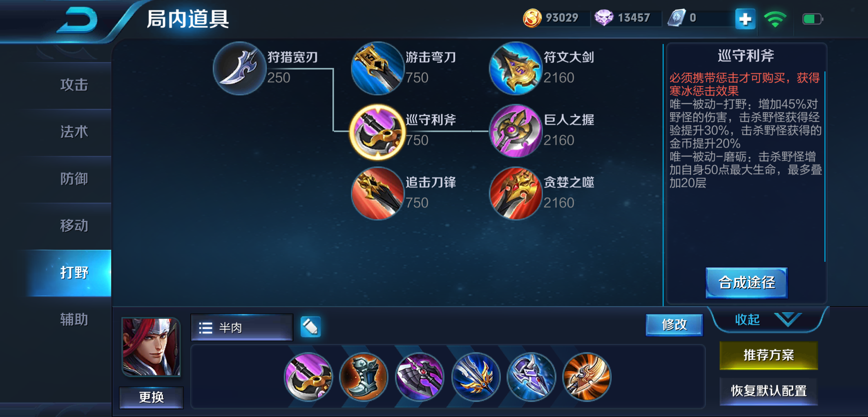
Task: Collapse the panel with 收起 arrow
Action: pos(768,320)
